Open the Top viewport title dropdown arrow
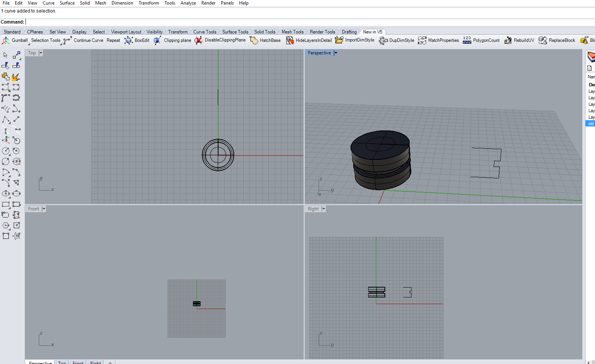595x364 pixels. [41, 53]
